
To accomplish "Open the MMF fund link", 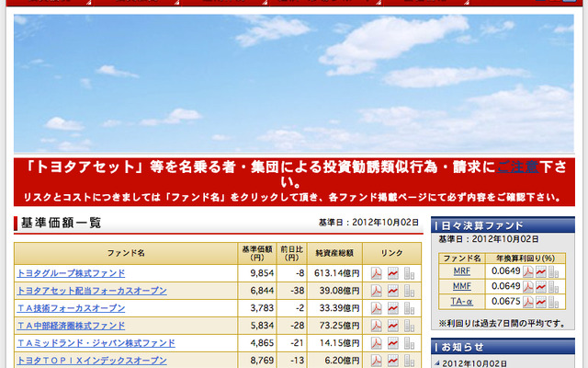I will click(461, 286).
